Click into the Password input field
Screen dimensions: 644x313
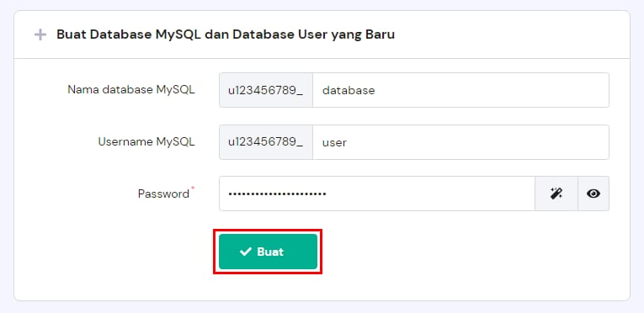(376, 194)
